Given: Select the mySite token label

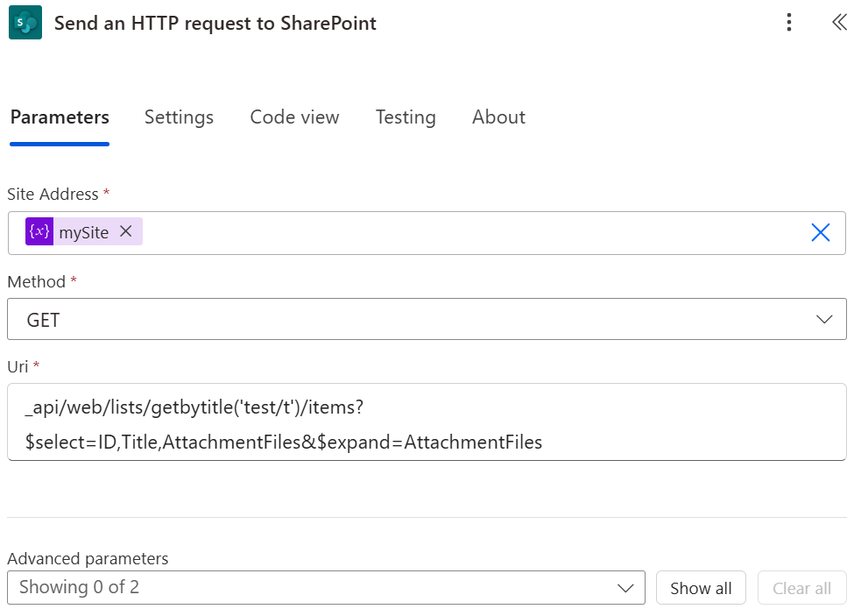Looking at the screenshot, I should coord(84,232).
